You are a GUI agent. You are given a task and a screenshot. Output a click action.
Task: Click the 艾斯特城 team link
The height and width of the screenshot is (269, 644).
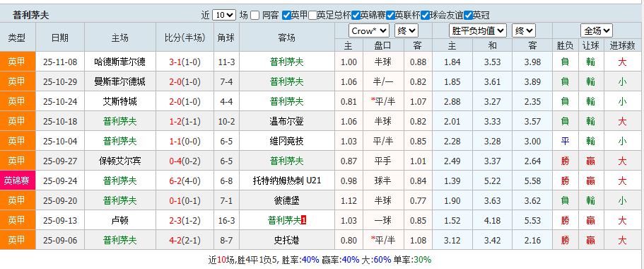(x=120, y=102)
